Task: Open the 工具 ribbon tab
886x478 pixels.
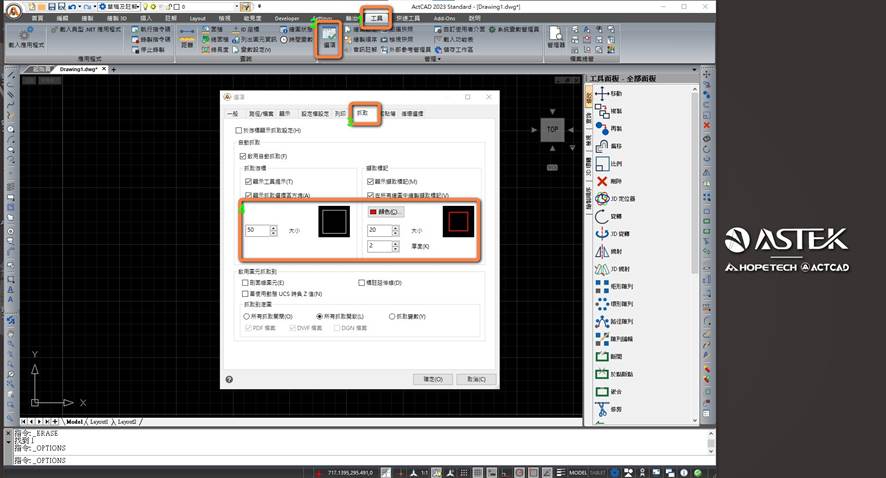Action: point(377,18)
